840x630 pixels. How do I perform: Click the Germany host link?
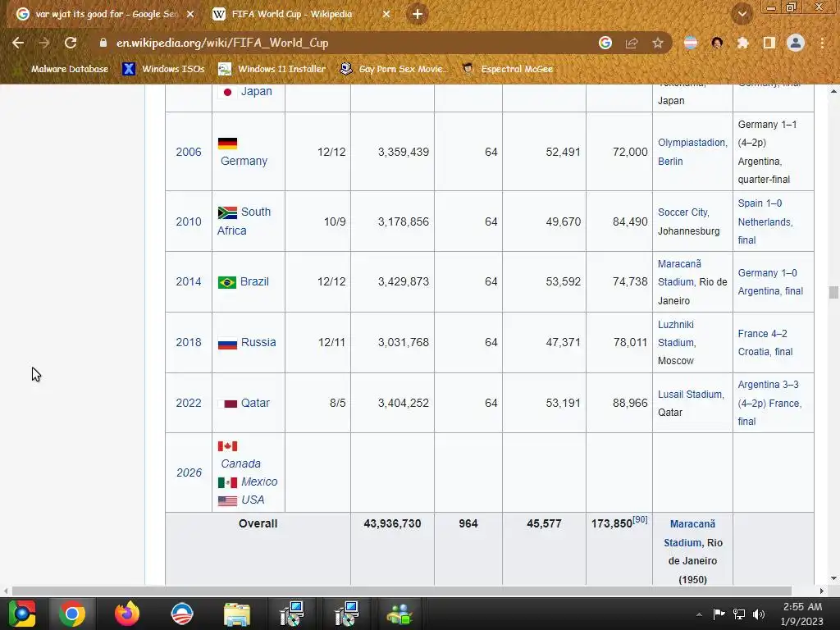[x=244, y=161]
